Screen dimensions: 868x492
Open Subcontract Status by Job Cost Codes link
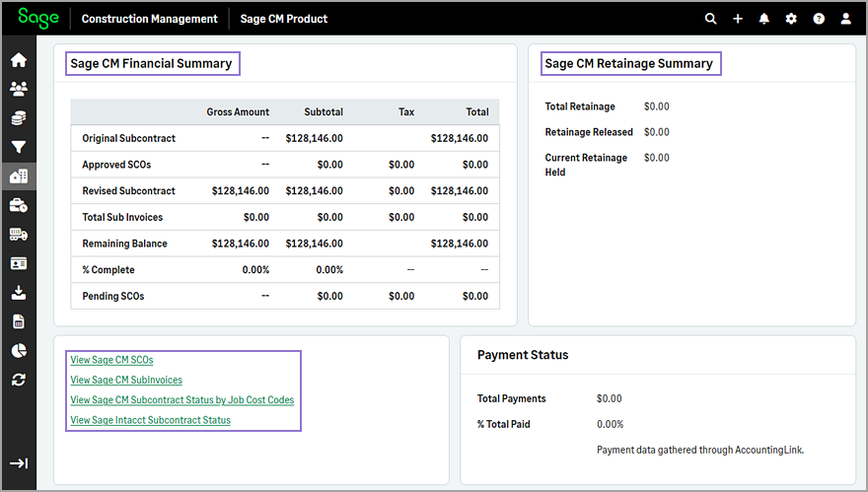(182, 399)
